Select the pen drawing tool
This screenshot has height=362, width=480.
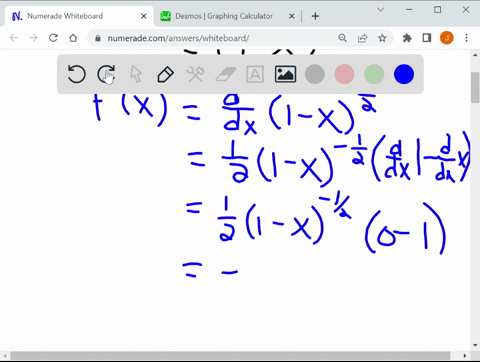coord(165,74)
